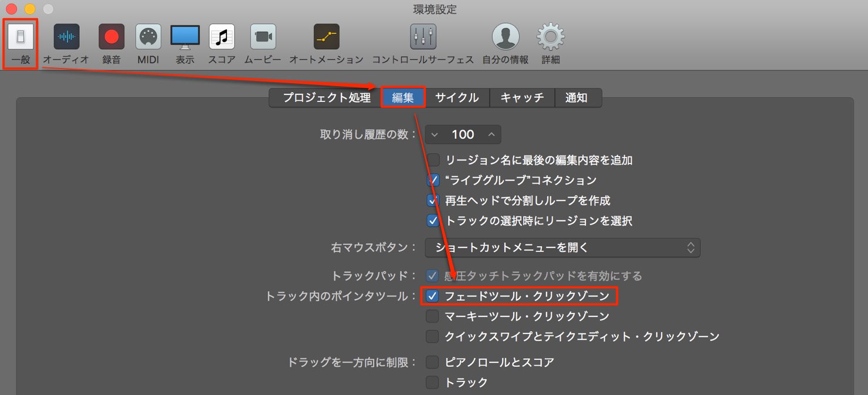Open the オーディオ preferences pane
The width and height of the screenshot is (868, 395).
pyautogui.click(x=66, y=44)
